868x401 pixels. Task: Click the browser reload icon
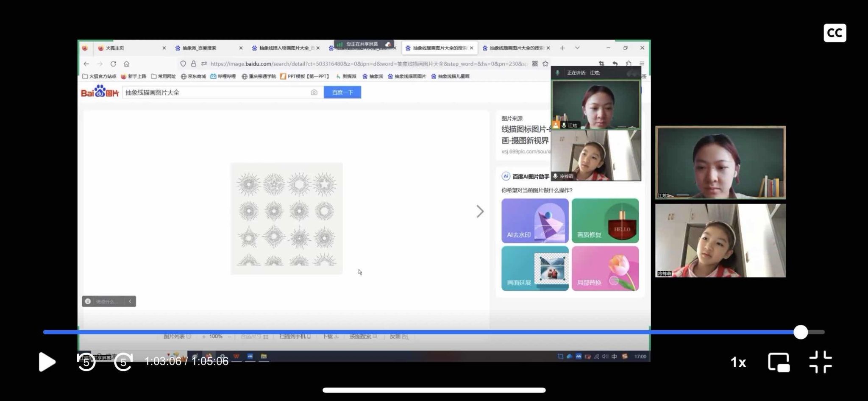(x=113, y=64)
